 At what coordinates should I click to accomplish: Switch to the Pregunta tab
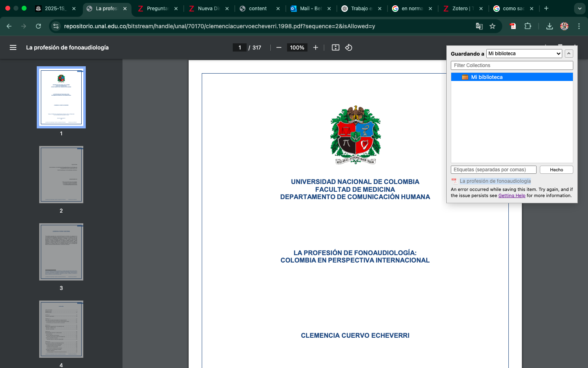(157, 9)
